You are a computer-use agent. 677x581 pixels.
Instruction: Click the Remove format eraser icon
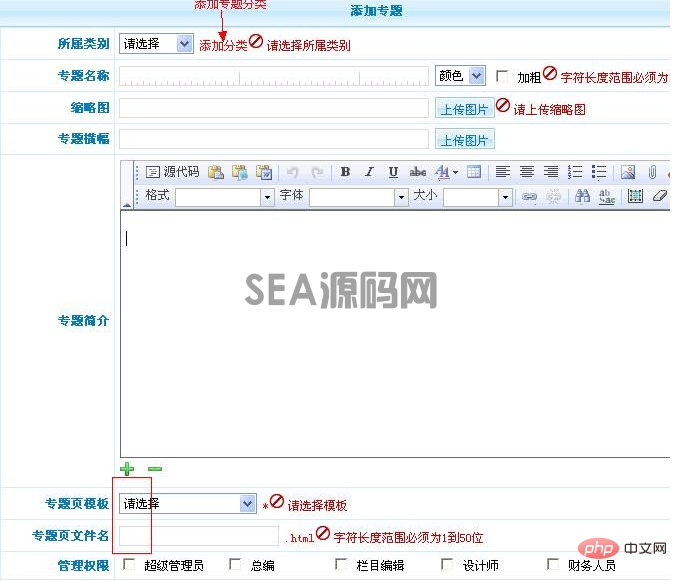point(660,196)
